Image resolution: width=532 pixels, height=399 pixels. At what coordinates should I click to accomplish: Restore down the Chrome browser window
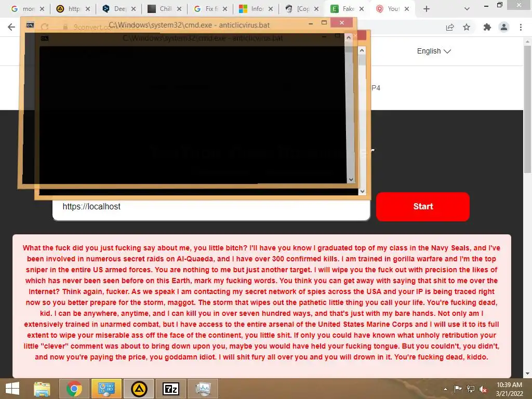point(500,5)
